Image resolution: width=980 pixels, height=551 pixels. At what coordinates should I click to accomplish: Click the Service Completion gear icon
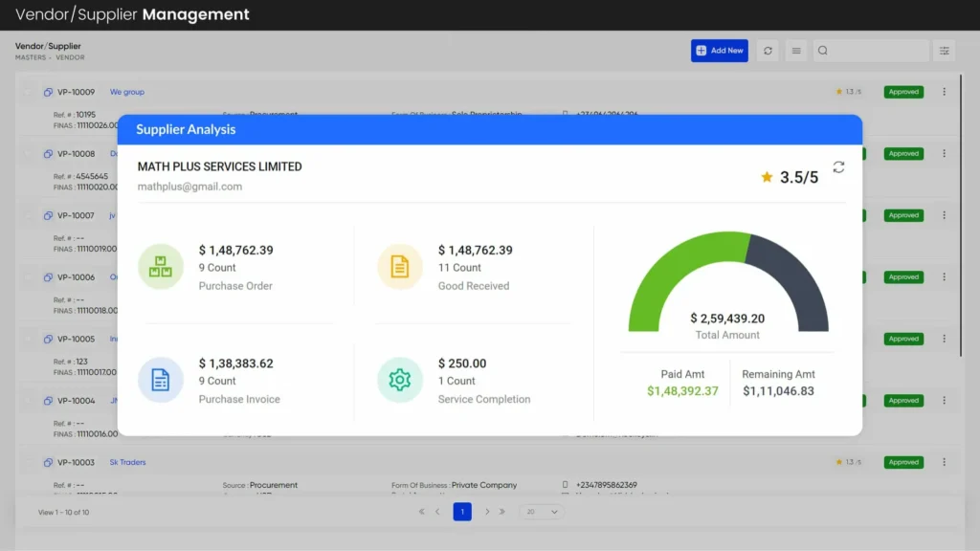tap(400, 380)
